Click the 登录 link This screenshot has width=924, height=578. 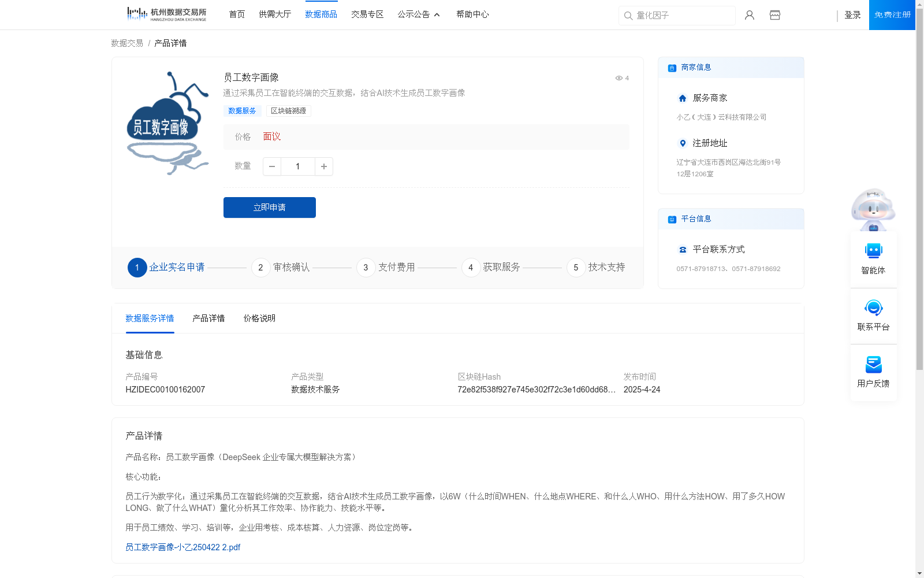852,15
